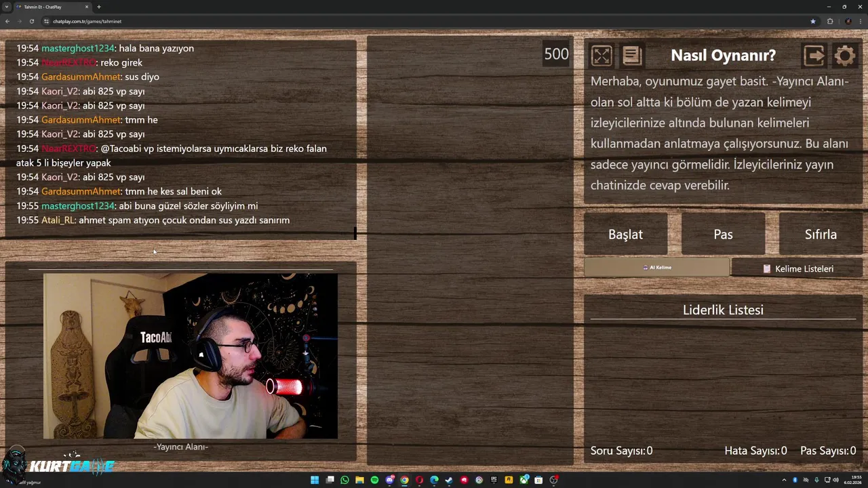Open Microsoft Edge from the taskbar
Screen dimensions: 868x488
tap(434, 480)
